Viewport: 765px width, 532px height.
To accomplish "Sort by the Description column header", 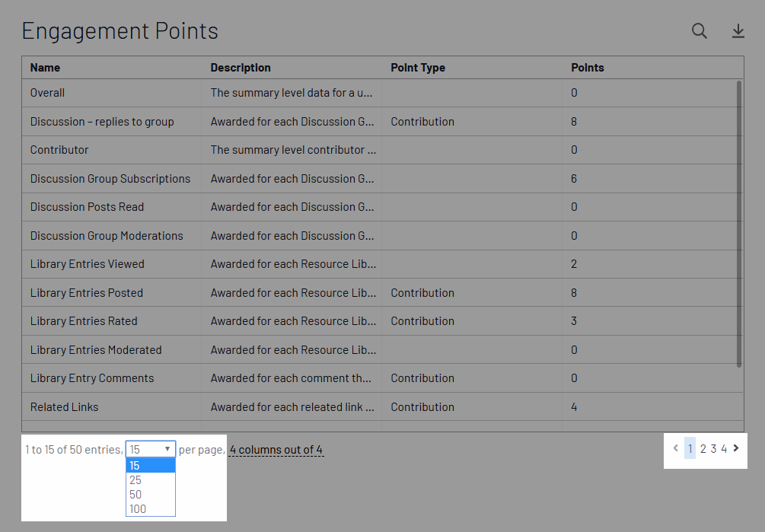I will click(x=241, y=68).
